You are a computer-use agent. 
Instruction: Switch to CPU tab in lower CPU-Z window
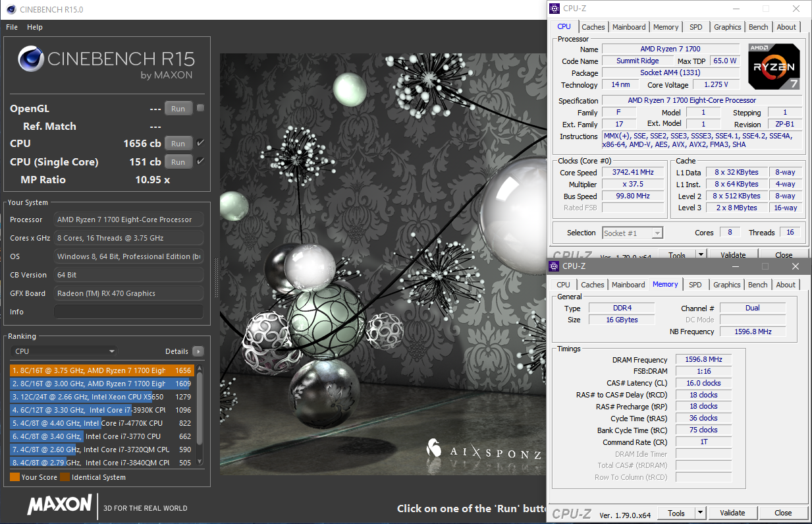(x=563, y=285)
